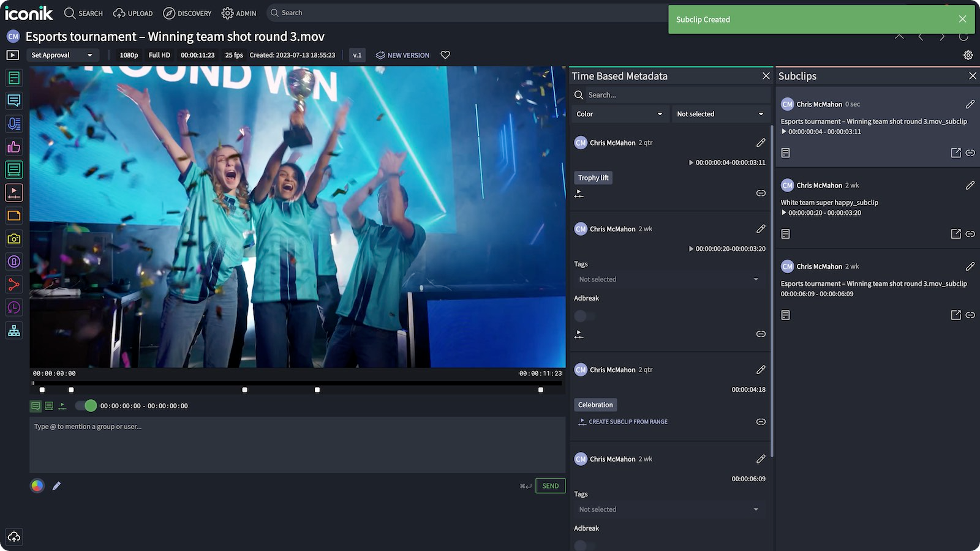Click the last timeline marker near end

tap(541, 390)
